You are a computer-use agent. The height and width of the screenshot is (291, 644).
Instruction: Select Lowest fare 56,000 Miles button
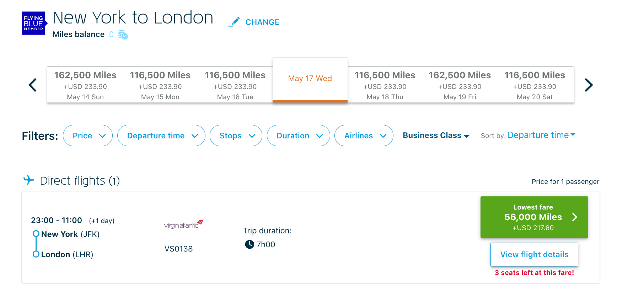tap(534, 217)
